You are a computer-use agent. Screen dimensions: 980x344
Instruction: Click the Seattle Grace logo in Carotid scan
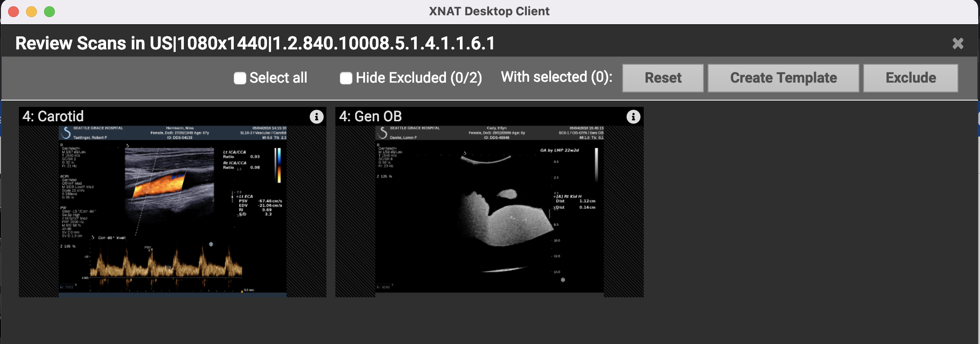click(x=67, y=133)
